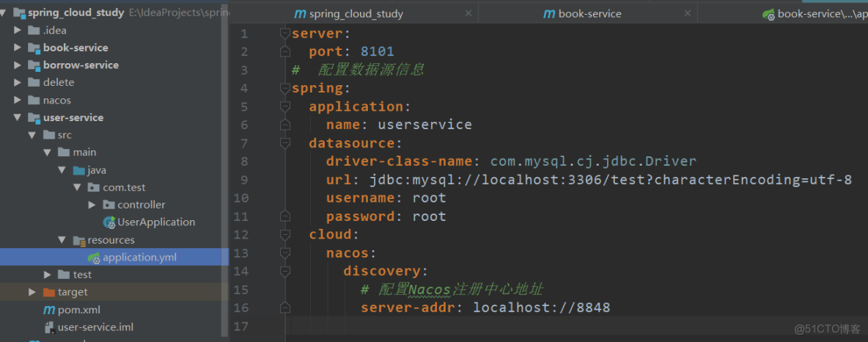This screenshot has height=342, width=868.
Task: Open the book-service\...\ap editor tab
Action: 783,14
